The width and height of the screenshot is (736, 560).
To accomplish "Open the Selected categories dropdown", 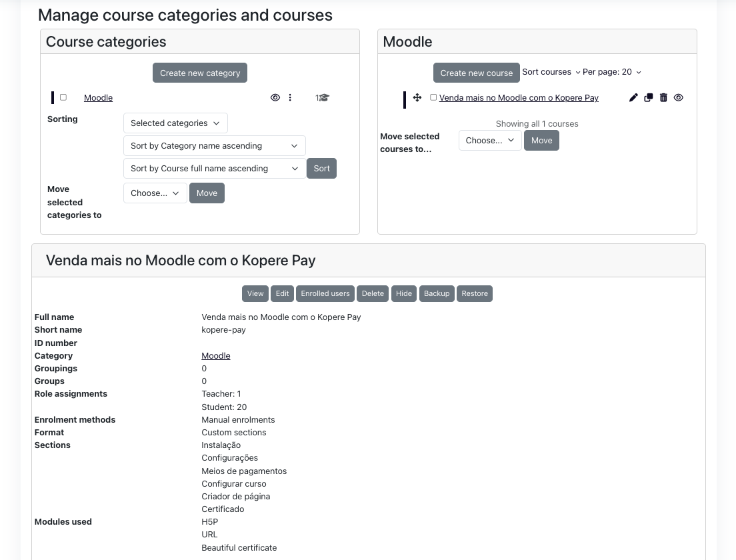I will coord(175,123).
